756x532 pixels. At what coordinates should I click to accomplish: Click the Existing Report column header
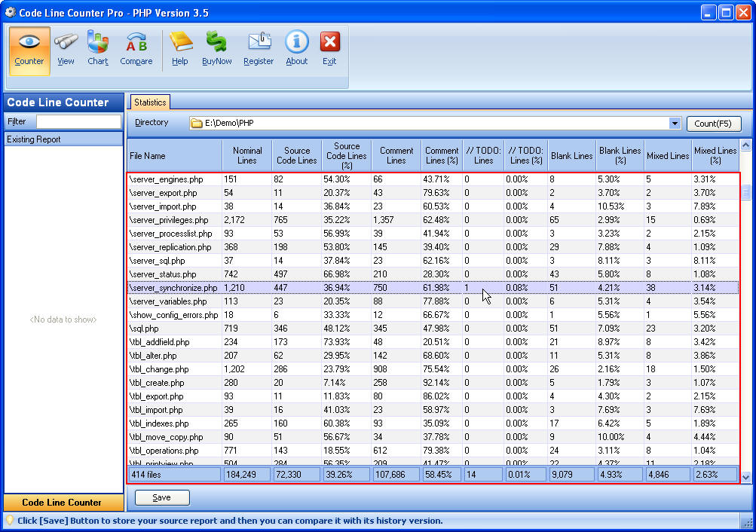tap(63, 139)
